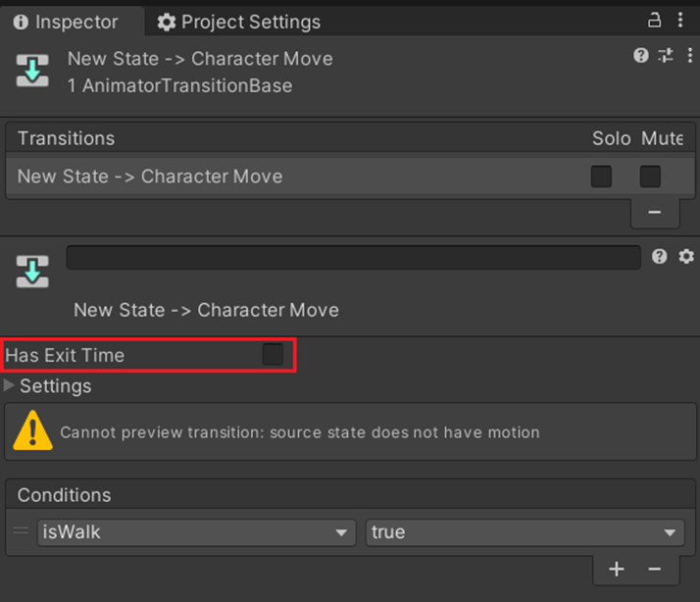This screenshot has height=602, width=700.
Task: Open the header's vertical dots context menu
Action: point(690,55)
